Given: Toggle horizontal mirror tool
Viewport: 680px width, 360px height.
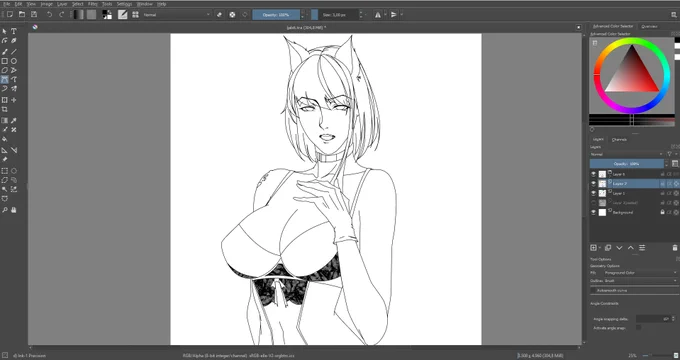Looking at the screenshot, I should [x=378, y=15].
